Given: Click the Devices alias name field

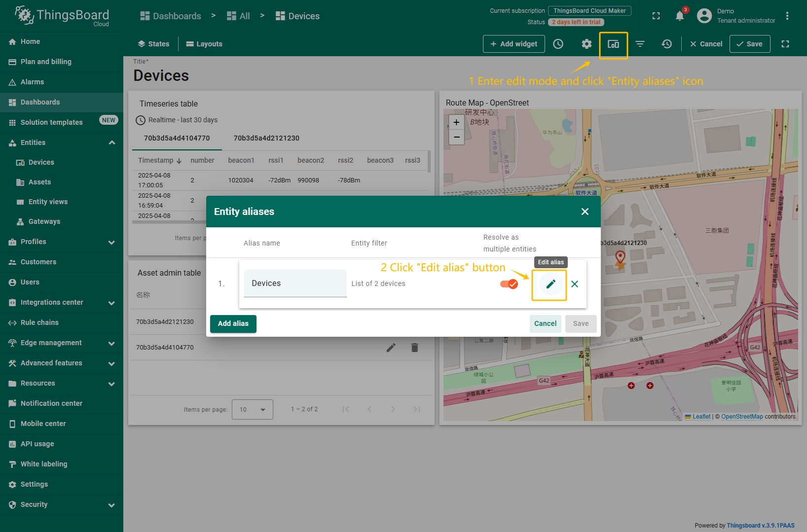Looking at the screenshot, I should coord(295,284).
